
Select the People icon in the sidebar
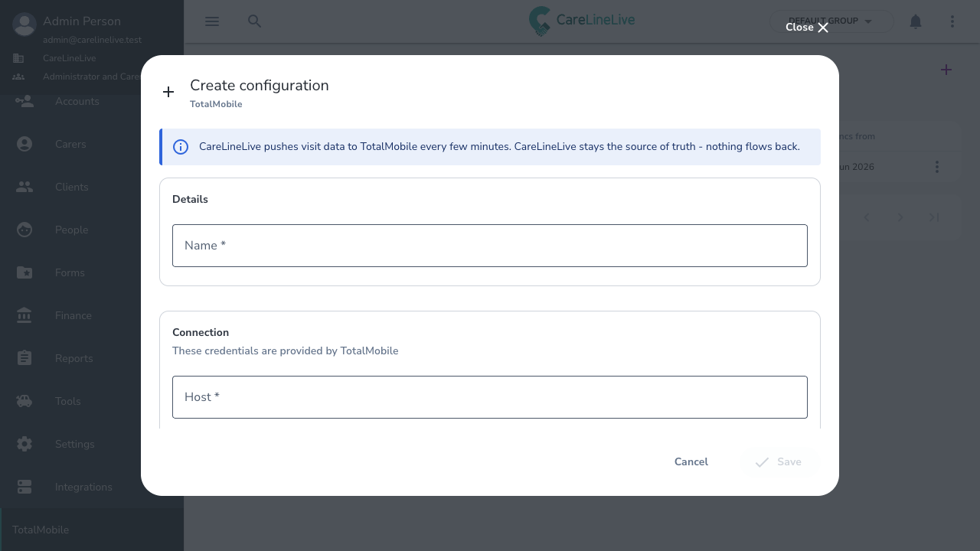(x=24, y=230)
